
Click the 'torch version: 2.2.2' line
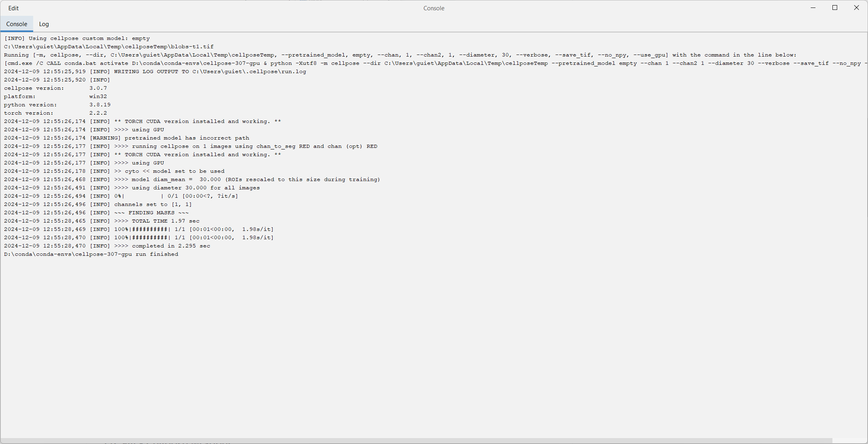coord(55,113)
